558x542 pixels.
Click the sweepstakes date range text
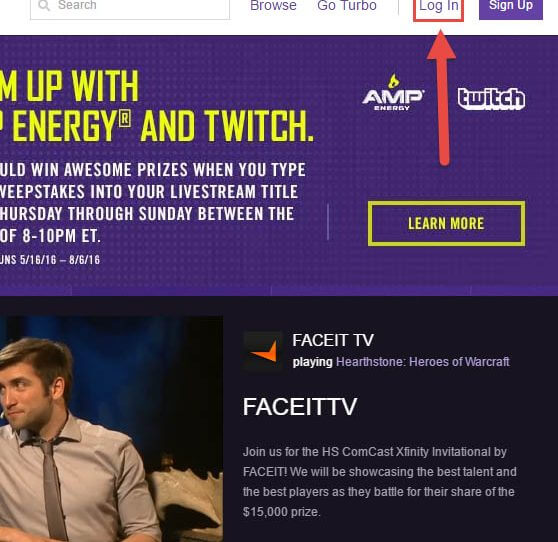point(50,259)
